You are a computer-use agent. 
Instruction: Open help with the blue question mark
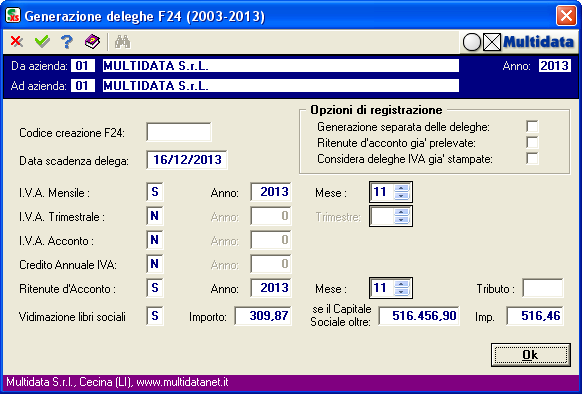tap(67, 42)
